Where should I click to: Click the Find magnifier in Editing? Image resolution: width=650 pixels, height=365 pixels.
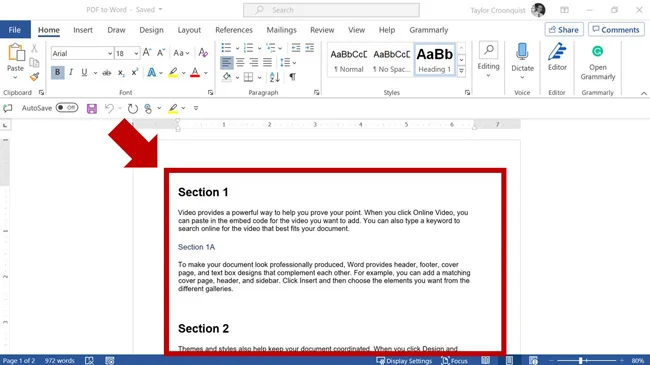point(489,50)
